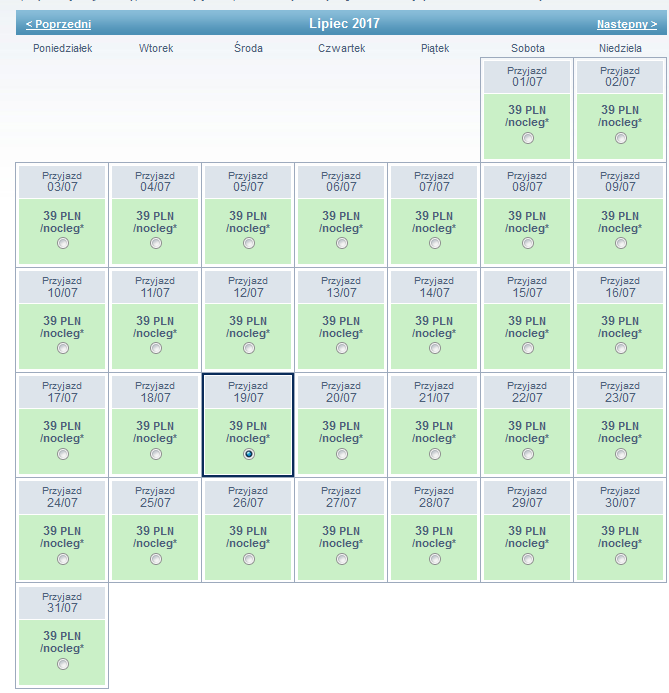Choose radio option under 28/07
The width and height of the screenshot is (669, 693).
435,559
